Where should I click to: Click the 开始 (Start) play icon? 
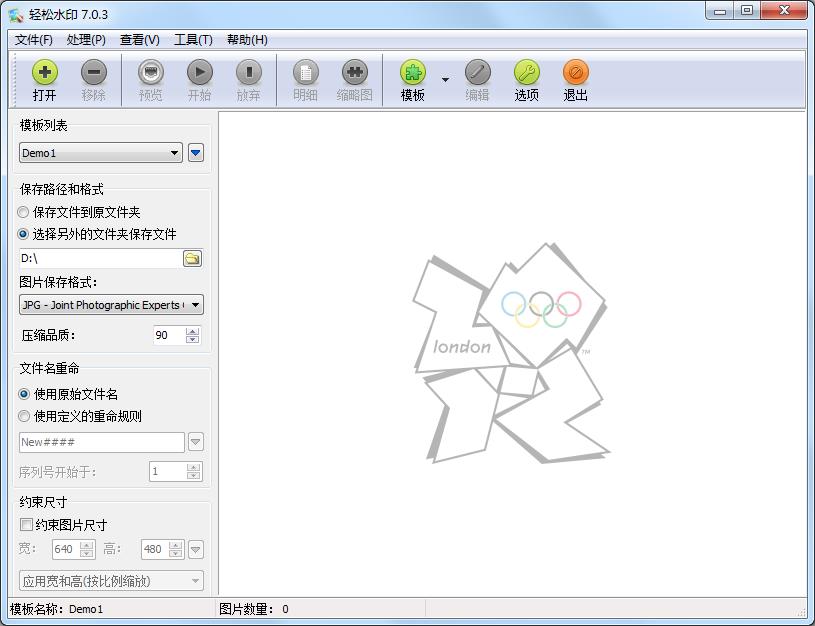(200, 72)
